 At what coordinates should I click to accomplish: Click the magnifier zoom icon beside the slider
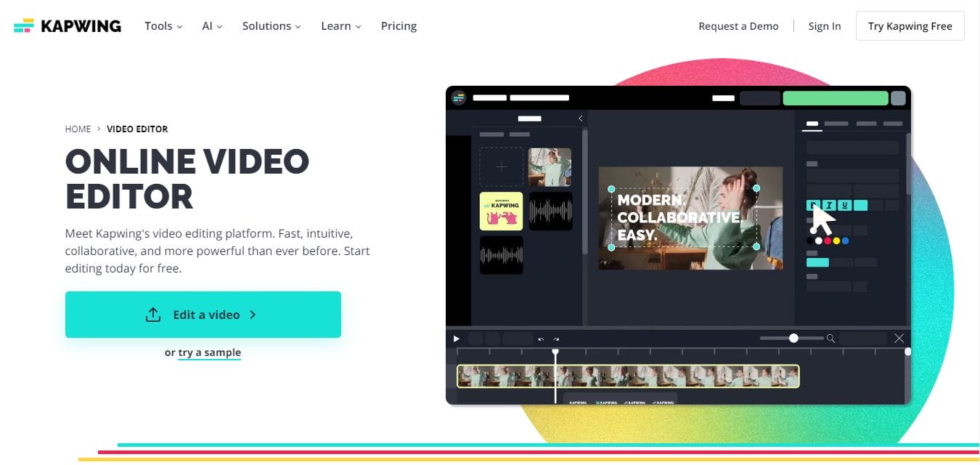pos(831,339)
